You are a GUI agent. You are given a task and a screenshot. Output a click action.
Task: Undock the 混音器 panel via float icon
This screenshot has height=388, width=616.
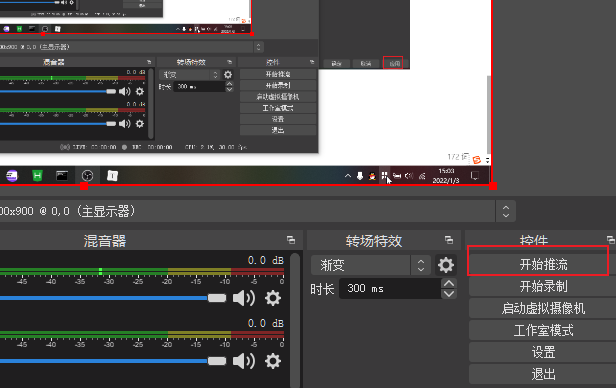pos(291,240)
